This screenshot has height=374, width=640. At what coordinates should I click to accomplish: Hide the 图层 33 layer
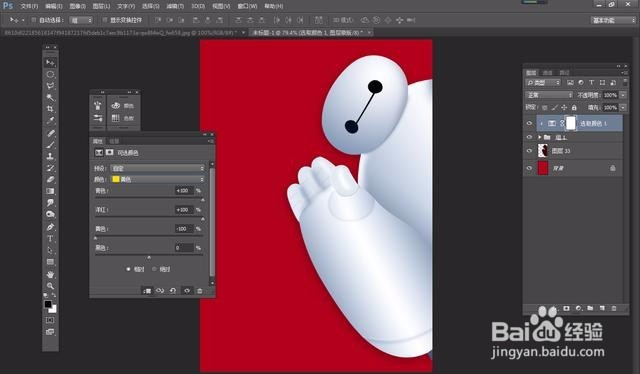(529, 151)
